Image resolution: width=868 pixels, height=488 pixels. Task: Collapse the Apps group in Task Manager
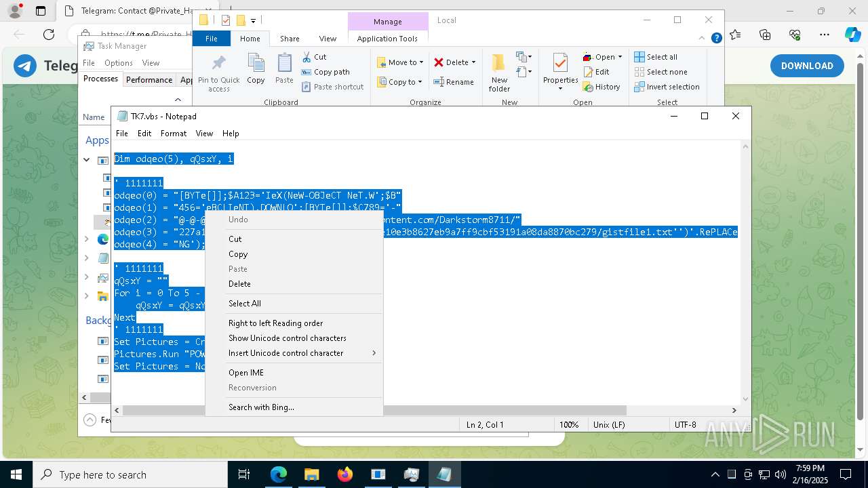pos(87,160)
